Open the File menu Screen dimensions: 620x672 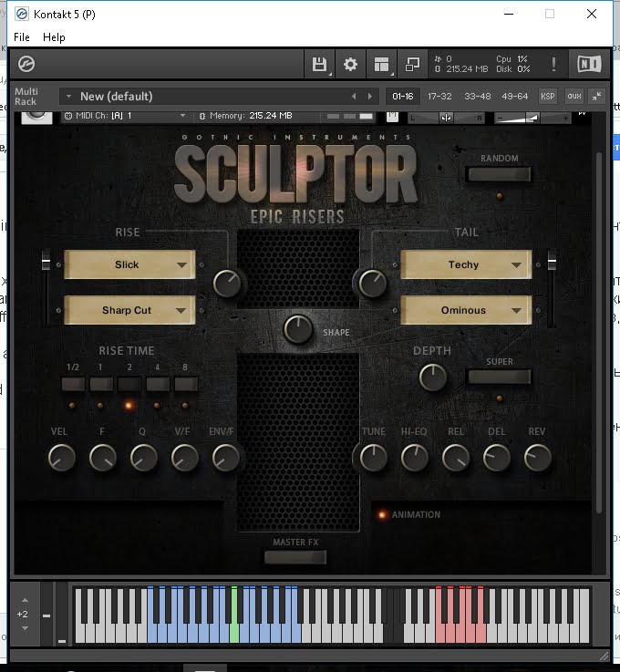(21, 37)
